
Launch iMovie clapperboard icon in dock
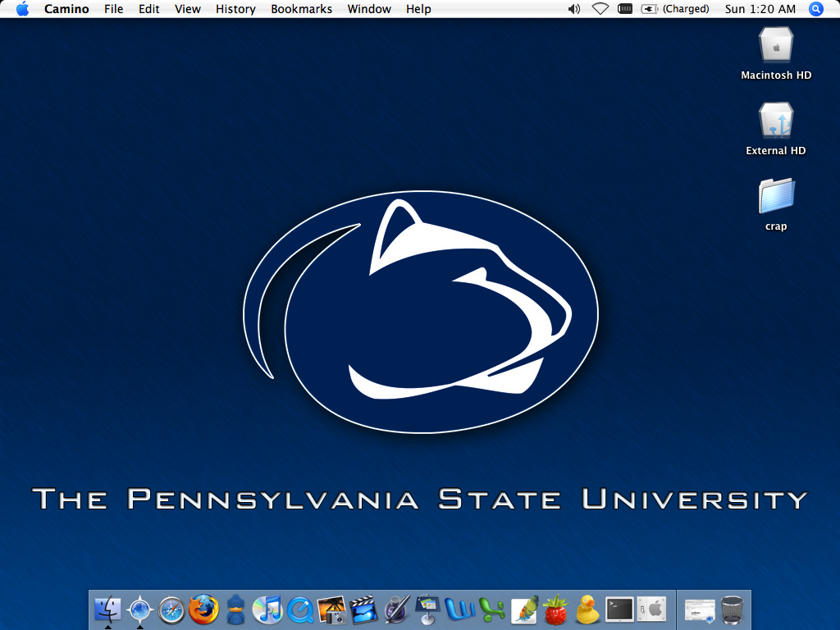click(363, 609)
